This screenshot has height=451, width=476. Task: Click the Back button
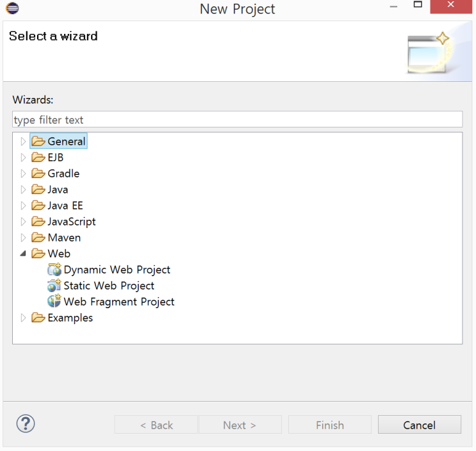tap(156, 425)
